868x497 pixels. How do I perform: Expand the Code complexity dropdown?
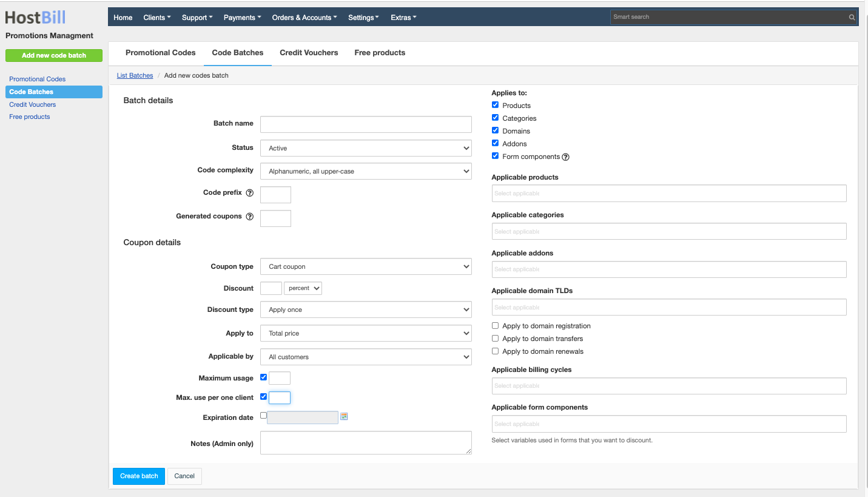click(x=366, y=171)
